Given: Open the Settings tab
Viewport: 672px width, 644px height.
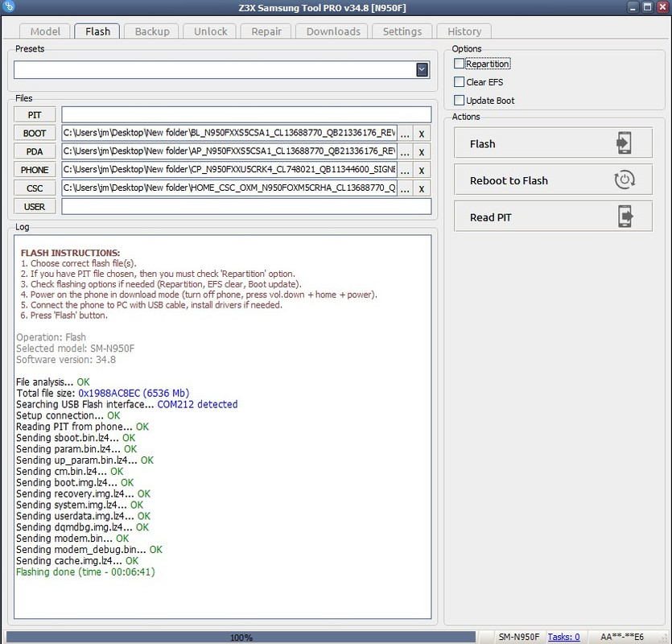Looking at the screenshot, I should (402, 31).
